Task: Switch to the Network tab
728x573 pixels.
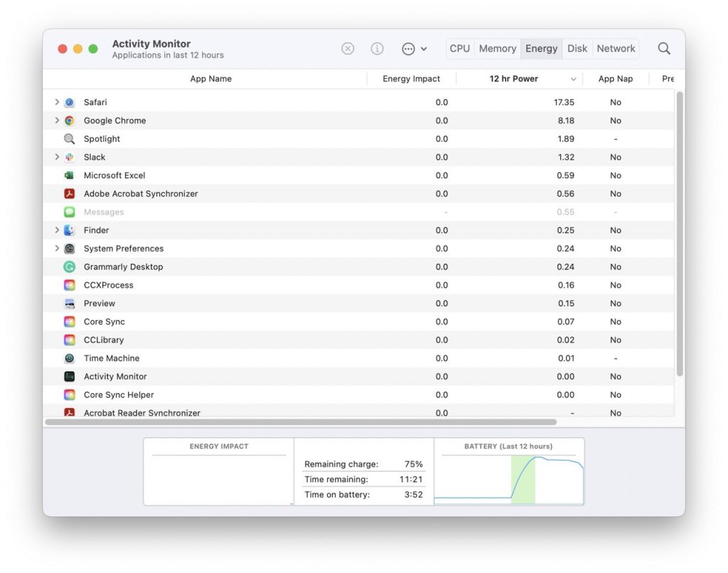Action: coord(615,48)
